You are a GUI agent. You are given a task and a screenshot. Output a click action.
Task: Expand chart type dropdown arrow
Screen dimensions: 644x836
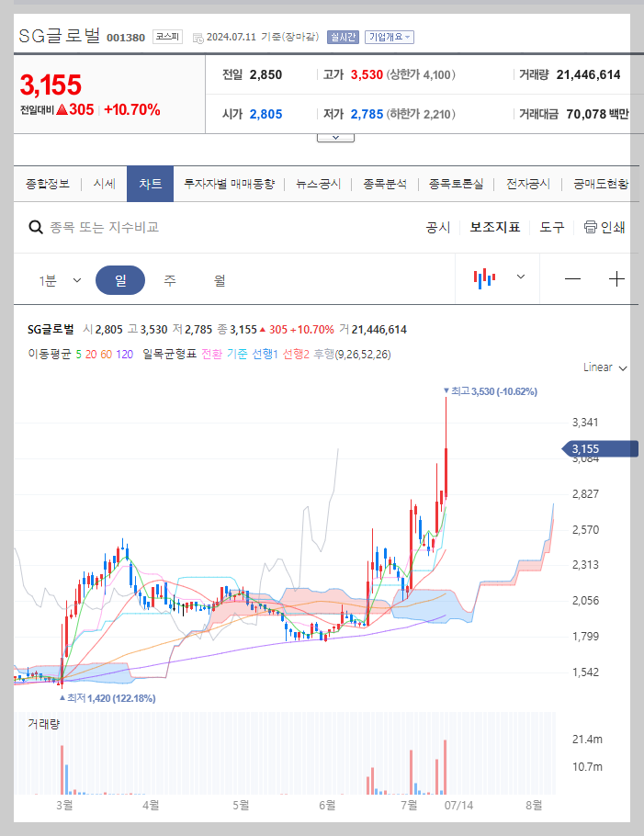click(x=521, y=277)
